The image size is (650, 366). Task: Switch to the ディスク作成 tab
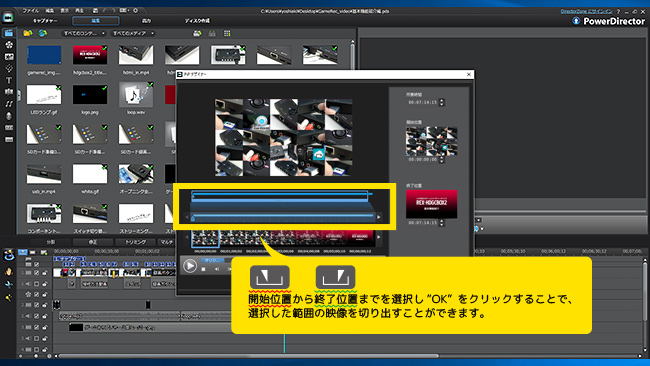[197, 21]
